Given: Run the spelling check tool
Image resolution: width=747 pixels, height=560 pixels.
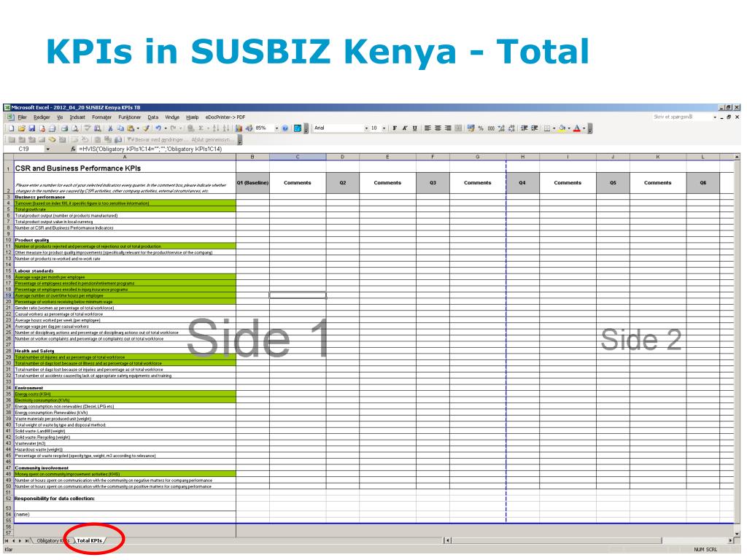Looking at the screenshot, I should [88, 128].
